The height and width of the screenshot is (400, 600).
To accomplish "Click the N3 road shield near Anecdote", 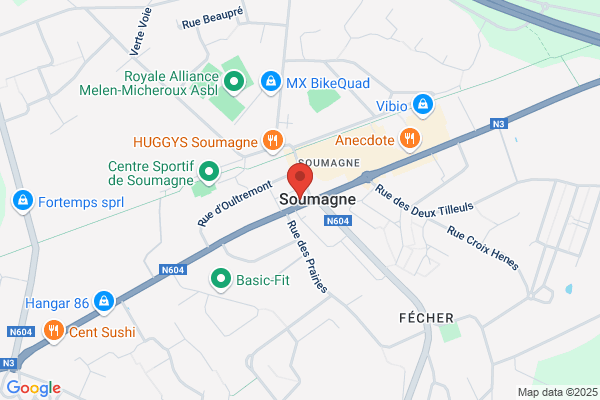I will tap(499, 124).
